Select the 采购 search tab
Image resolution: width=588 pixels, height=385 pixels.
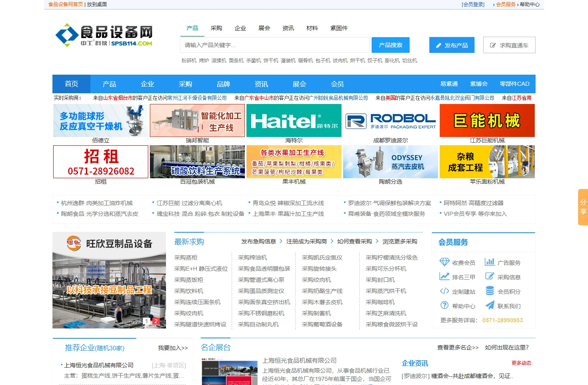tap(216, 28)
